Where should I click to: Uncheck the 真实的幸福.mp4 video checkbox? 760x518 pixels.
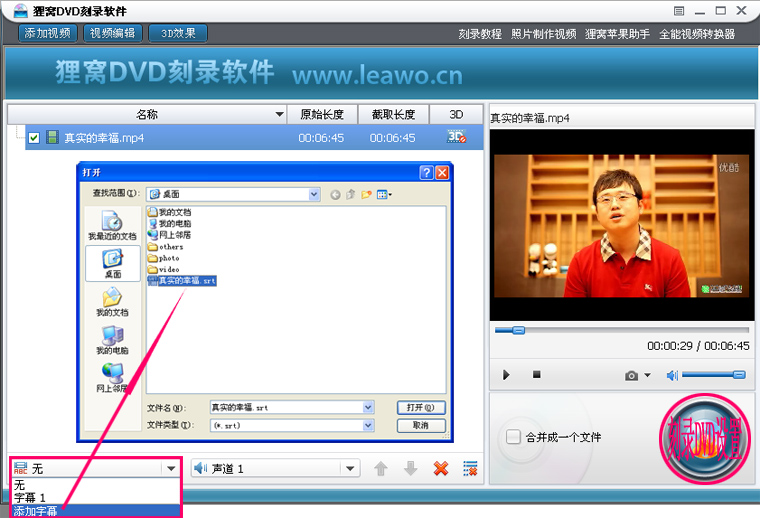[x=34, y=138]
